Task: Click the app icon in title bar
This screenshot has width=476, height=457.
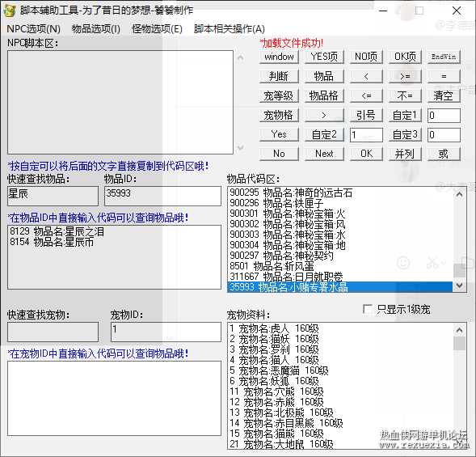Action: (10, 11)
